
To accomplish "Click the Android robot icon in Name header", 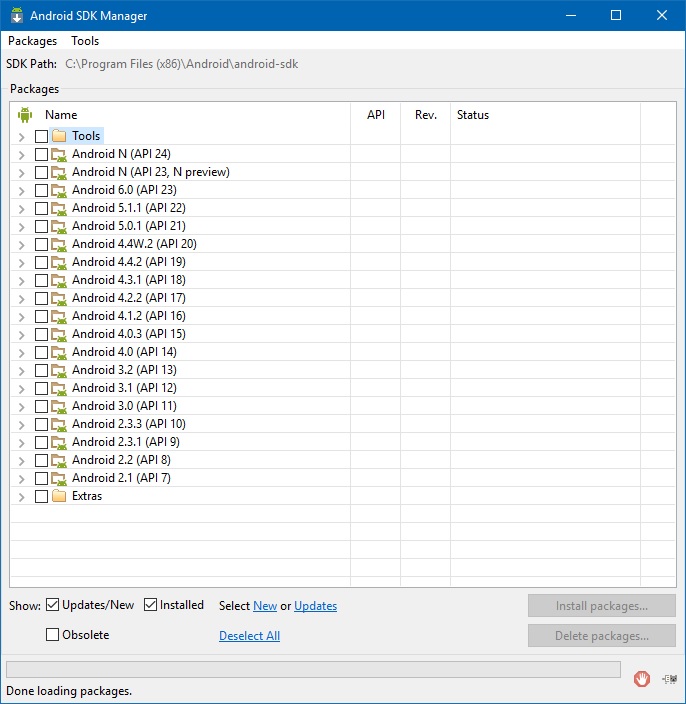I will tap(25, 115).
